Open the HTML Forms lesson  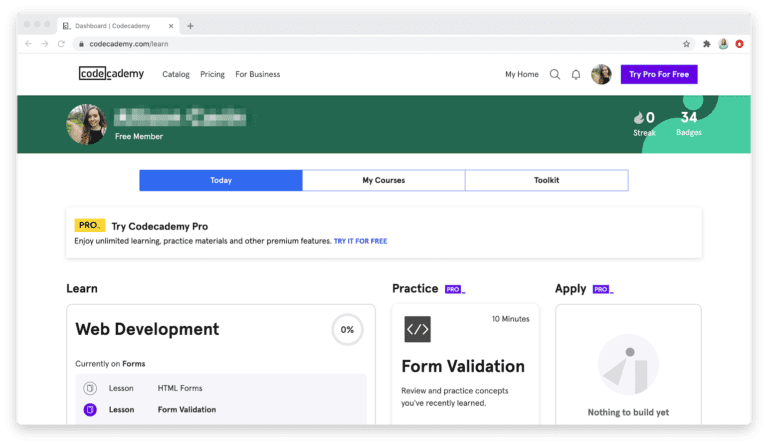click(x=180, y=388)
